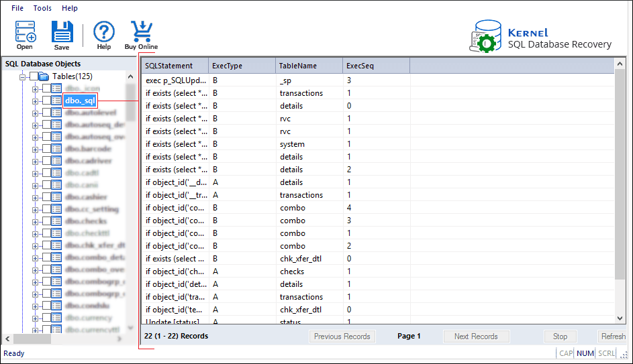Click the Next Records button
Screen dimensions: 633x364
point(476,337)
